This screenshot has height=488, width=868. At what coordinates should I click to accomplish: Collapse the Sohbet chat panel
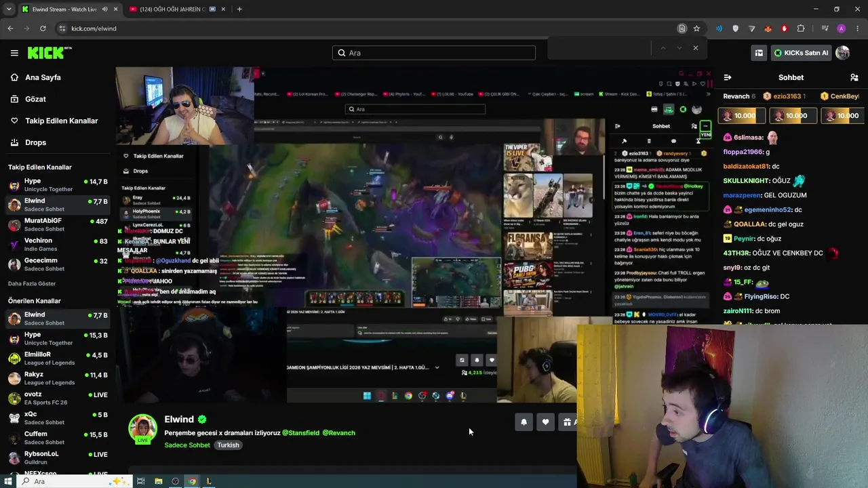pos(728,77)
